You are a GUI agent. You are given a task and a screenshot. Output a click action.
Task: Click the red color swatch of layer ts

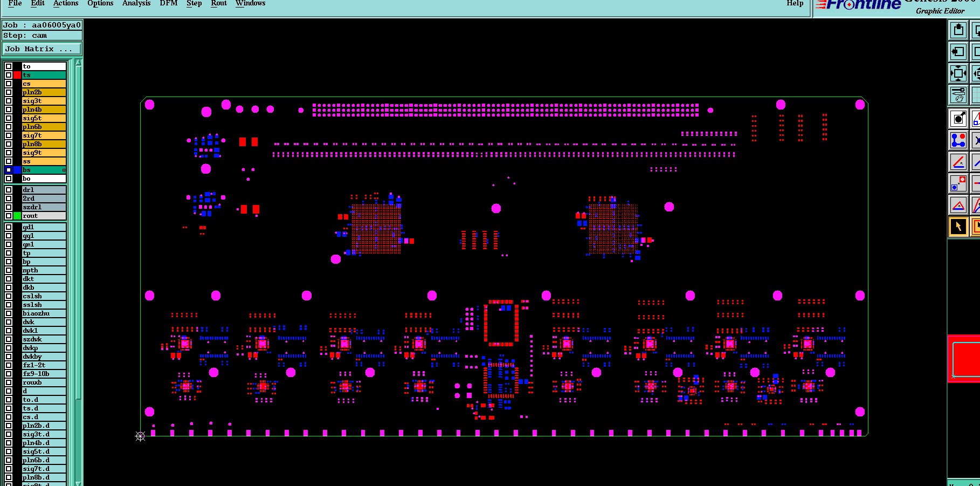click(x=17, y=75)
